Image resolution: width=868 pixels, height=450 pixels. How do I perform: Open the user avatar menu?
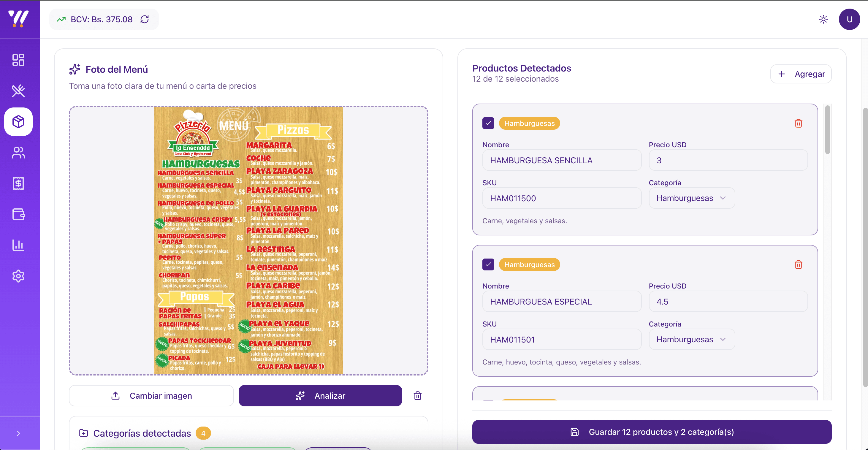pyautogui.click(x=850, y=19)
